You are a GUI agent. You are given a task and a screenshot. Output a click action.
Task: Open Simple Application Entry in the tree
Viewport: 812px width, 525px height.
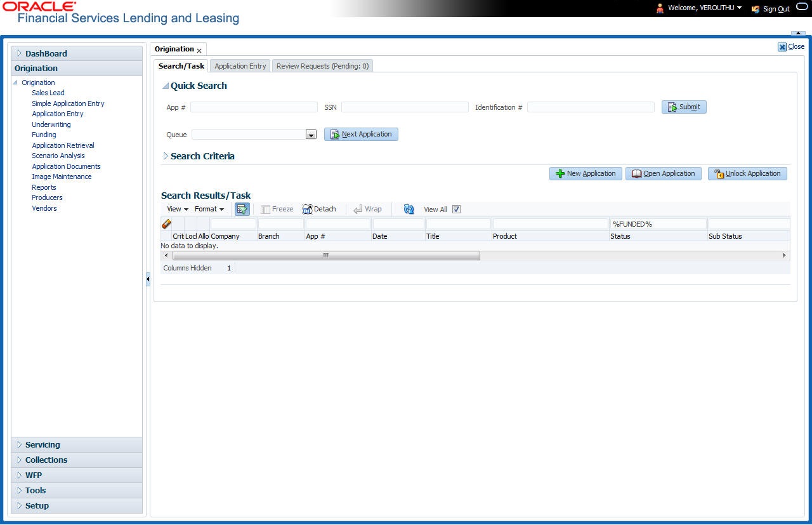tap(68, 103)
